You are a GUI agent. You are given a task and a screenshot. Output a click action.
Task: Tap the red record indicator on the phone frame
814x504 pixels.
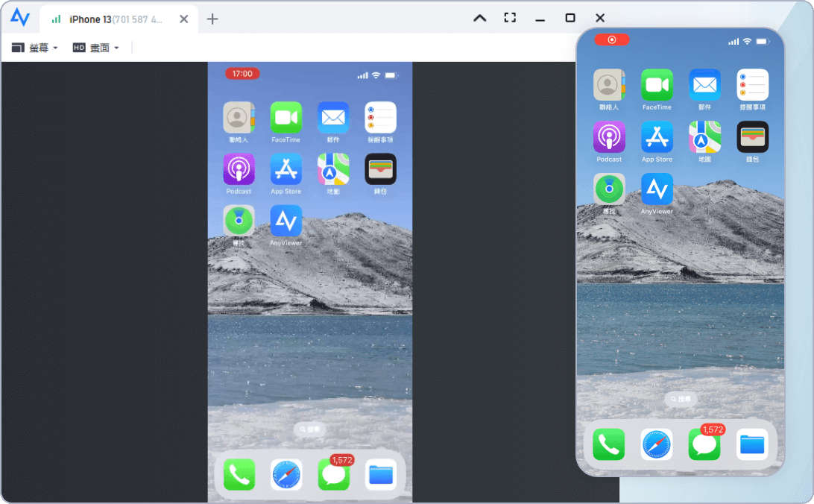tap(612, 40)
